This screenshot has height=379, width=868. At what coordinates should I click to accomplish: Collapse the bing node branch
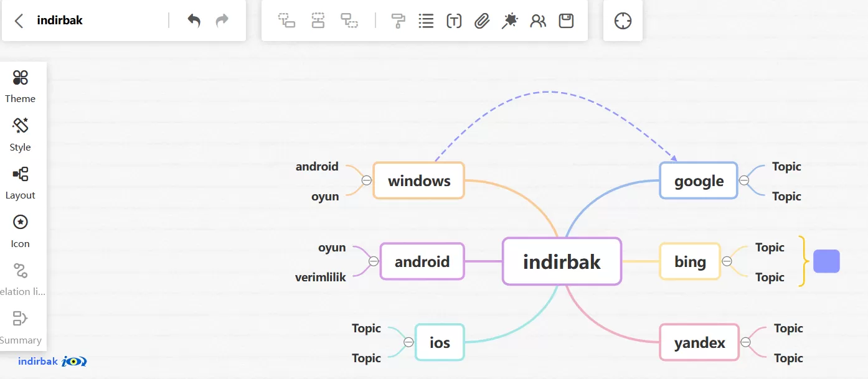(727, 261)
